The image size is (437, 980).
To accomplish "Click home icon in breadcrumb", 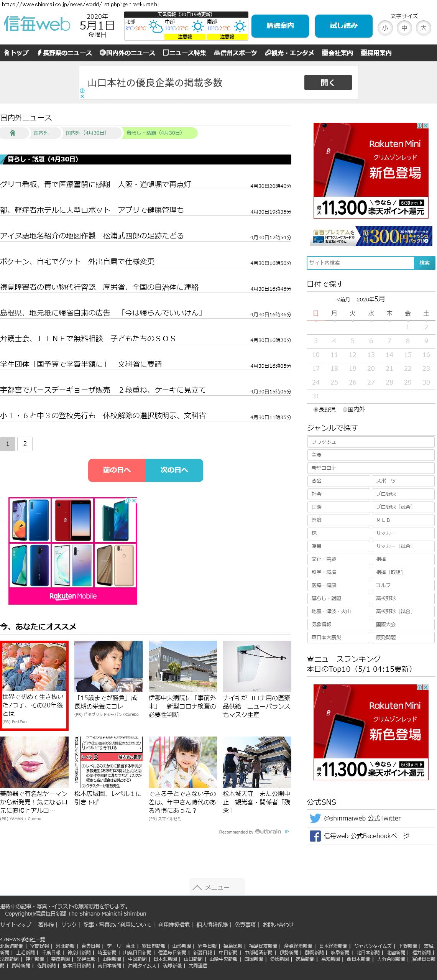I will point(13,133).
